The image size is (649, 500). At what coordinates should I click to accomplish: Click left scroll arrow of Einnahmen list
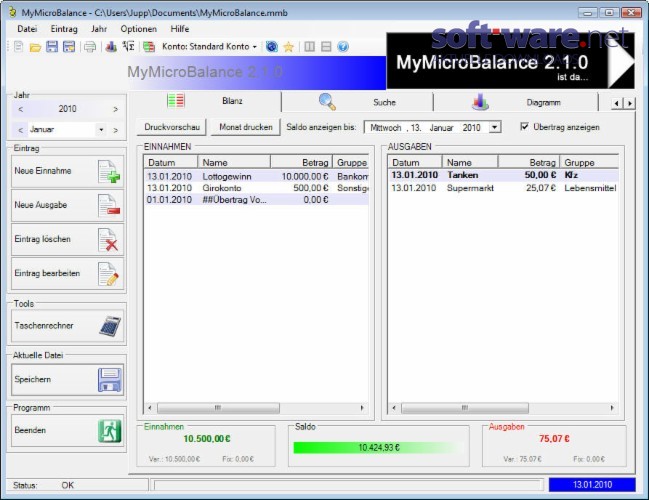tap(150, 408)
